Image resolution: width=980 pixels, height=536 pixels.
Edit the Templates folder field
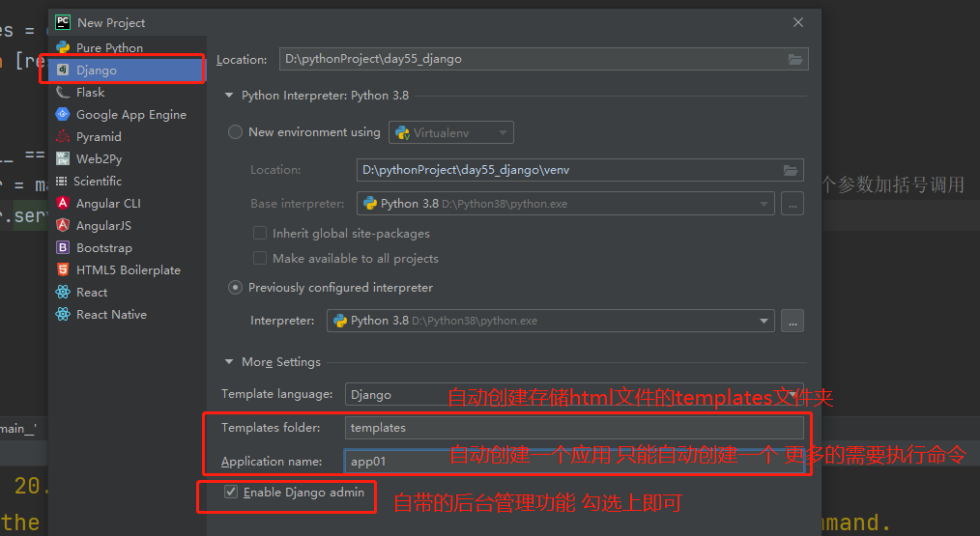(x=574, y=428)
